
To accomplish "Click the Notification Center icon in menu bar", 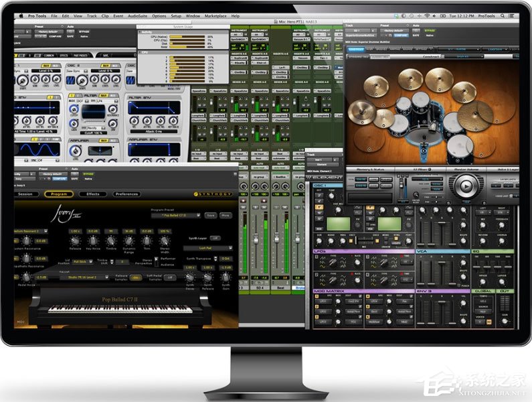I will [x=511, y=16].
